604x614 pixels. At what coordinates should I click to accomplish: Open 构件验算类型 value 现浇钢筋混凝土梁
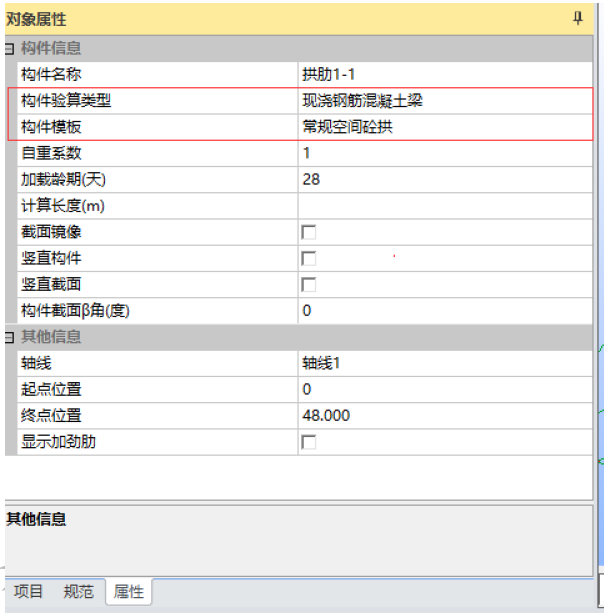pyautogui.click(x=445, y=101)
